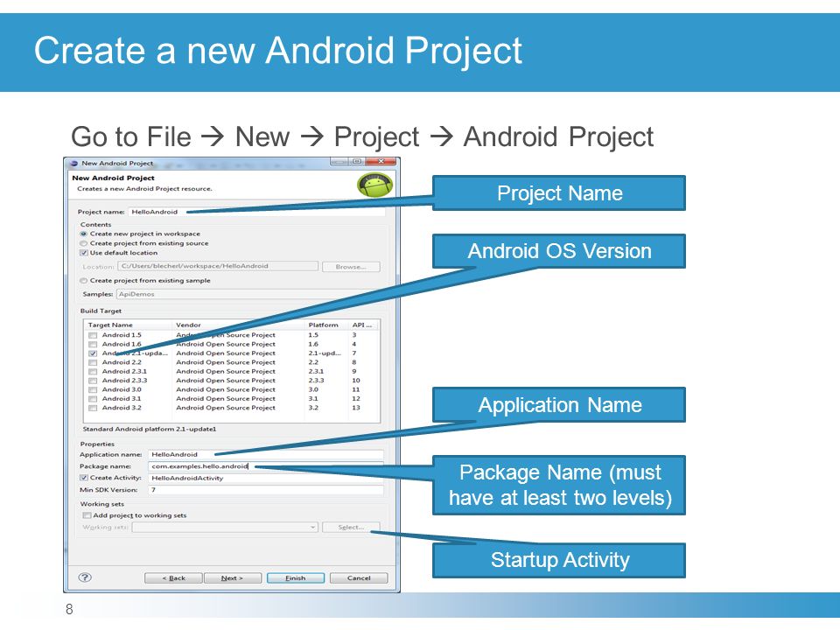840x630 pixels.
Task: Select Create project from existing sample
Action: pos(84,281)
